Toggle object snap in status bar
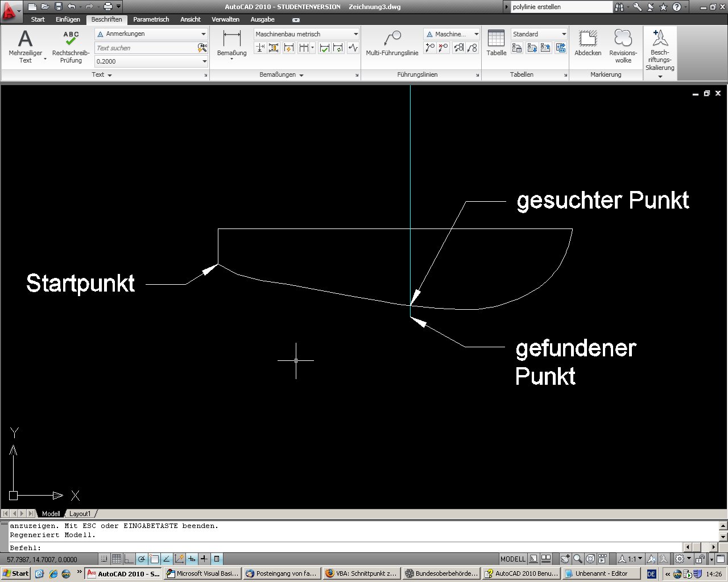728x582 pixels. tap(154, 559)
